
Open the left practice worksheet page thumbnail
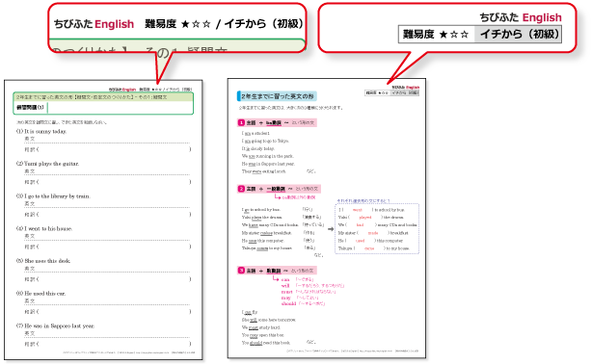click(x=103, y=220)
